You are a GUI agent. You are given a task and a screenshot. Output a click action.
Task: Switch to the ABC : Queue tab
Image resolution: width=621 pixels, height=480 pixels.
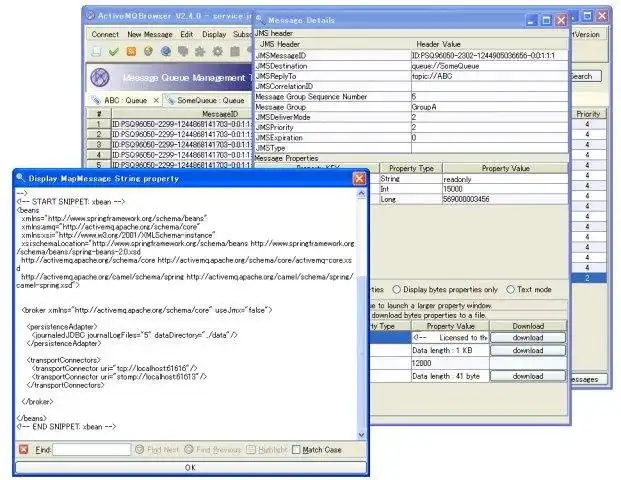(126, 100)
